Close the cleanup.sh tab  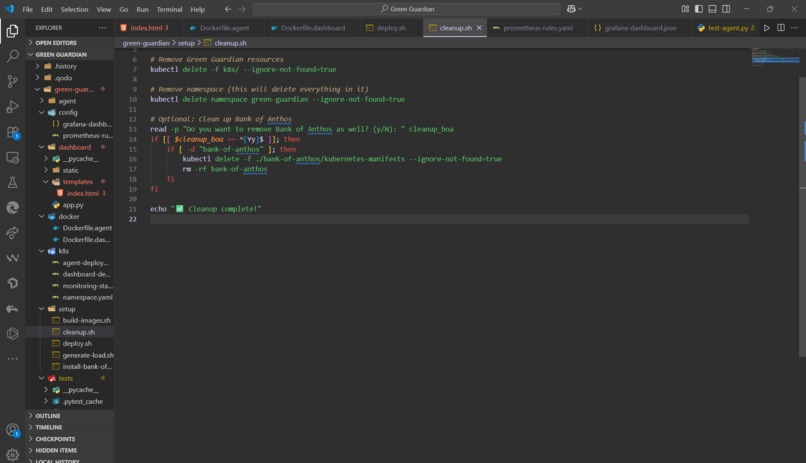tap(479, 28)
